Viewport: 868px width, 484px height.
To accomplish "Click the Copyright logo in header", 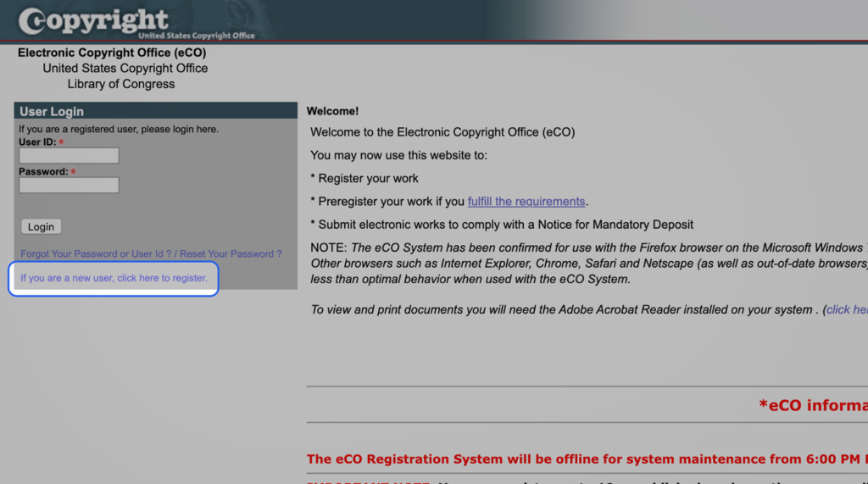I will (x=136, y=22).
